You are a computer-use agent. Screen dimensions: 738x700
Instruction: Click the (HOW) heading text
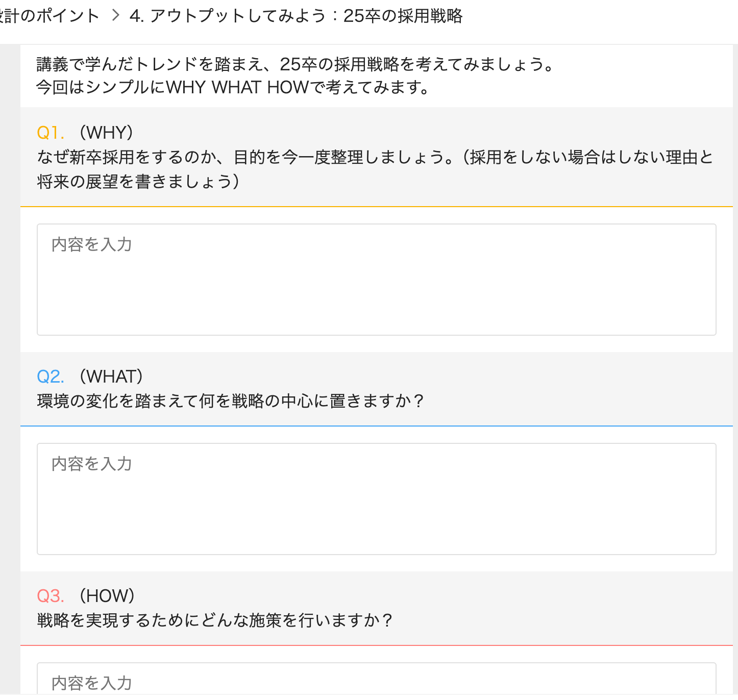click(107, 596)
